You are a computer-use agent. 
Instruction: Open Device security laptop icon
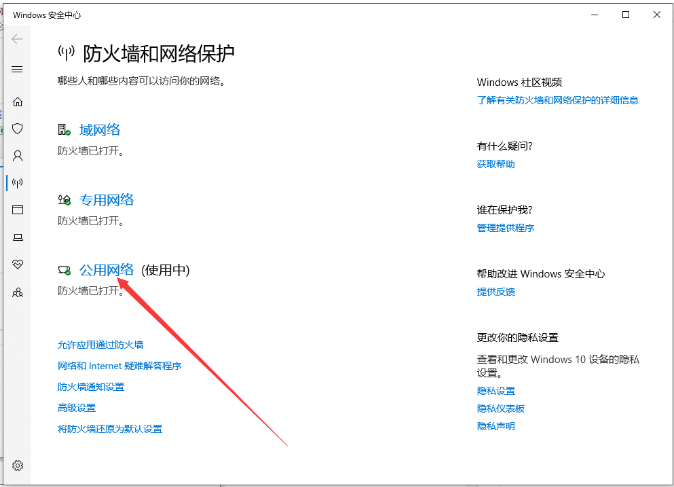tap(17, 237)
